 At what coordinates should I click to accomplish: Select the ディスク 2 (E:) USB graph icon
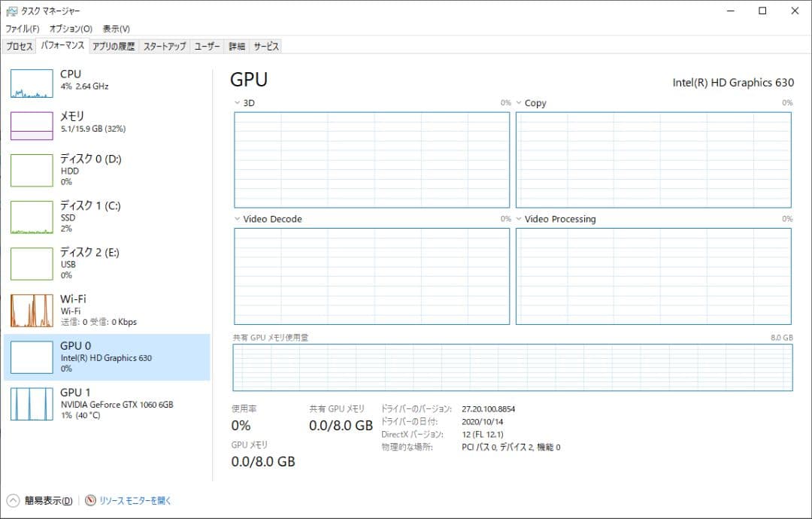32,264
